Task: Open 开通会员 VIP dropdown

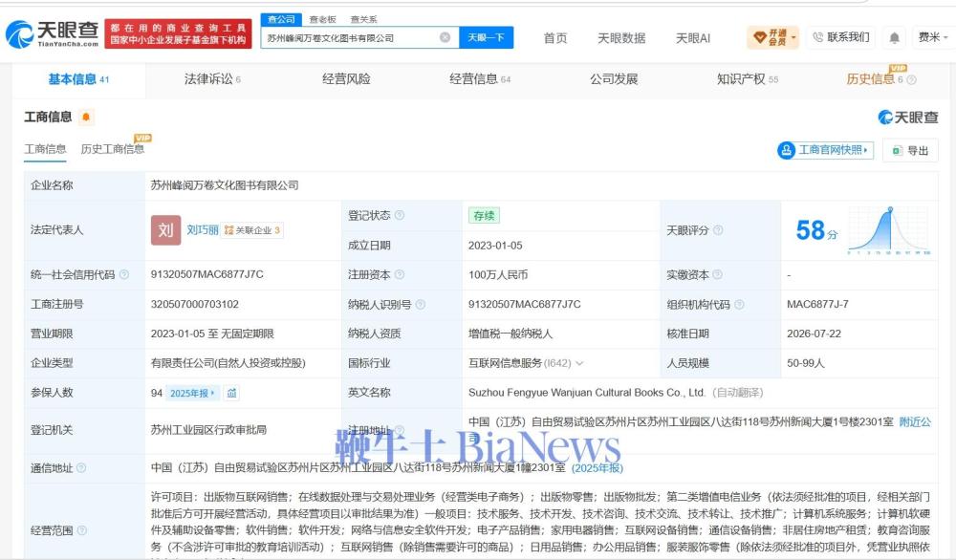Action: [x=772, y=38]
